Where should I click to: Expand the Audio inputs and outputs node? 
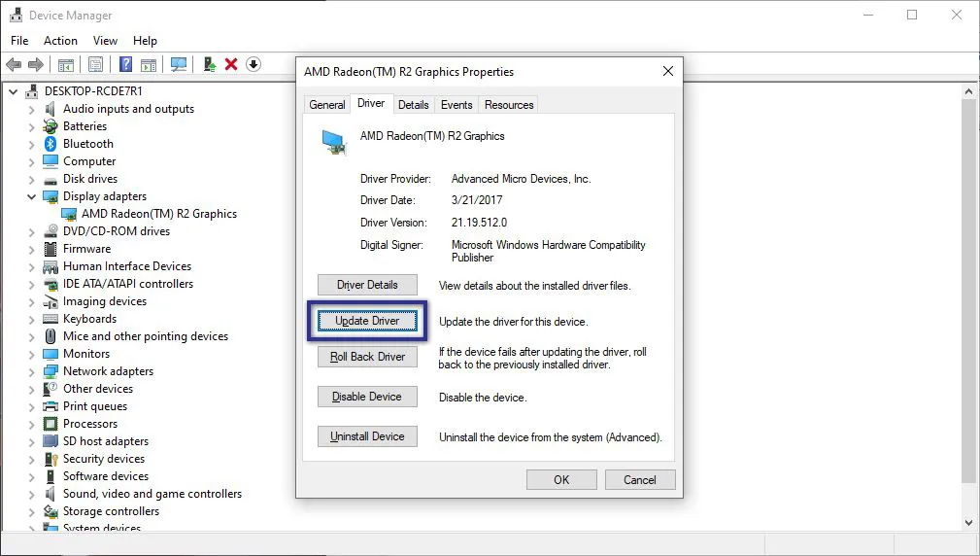[31, 109]
